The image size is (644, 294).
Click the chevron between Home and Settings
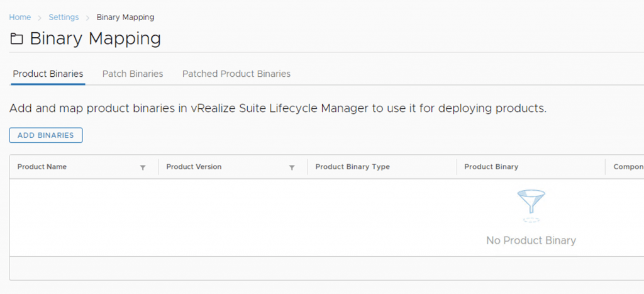point(40,18)
